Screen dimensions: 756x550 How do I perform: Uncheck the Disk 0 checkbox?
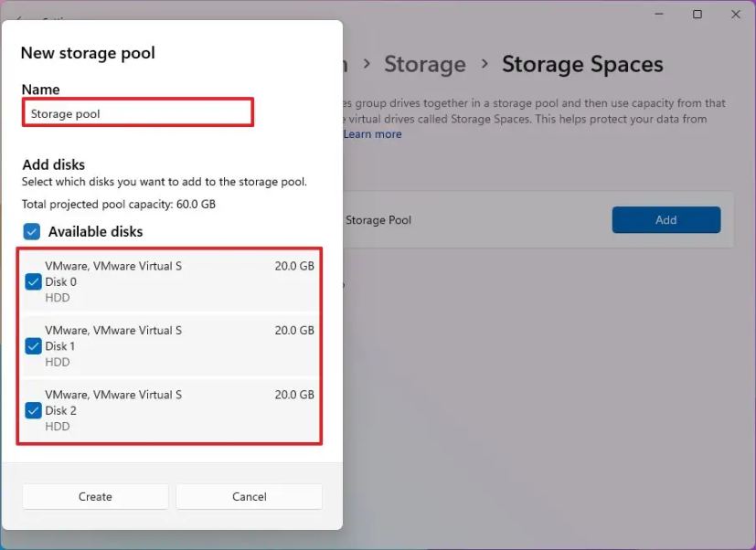click(x=34, y=282)
